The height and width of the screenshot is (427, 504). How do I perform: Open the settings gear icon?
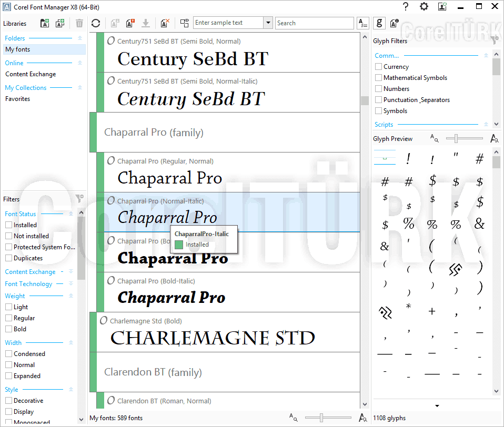click(424, 6)
